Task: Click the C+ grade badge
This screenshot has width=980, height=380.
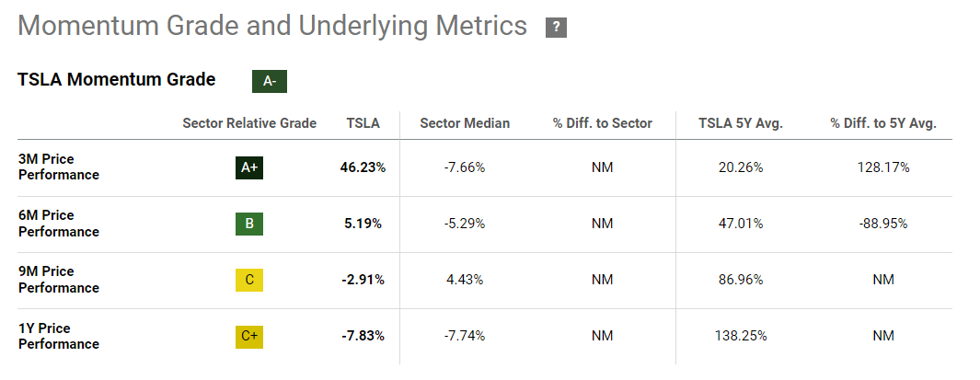Action: tap(248, 336)
